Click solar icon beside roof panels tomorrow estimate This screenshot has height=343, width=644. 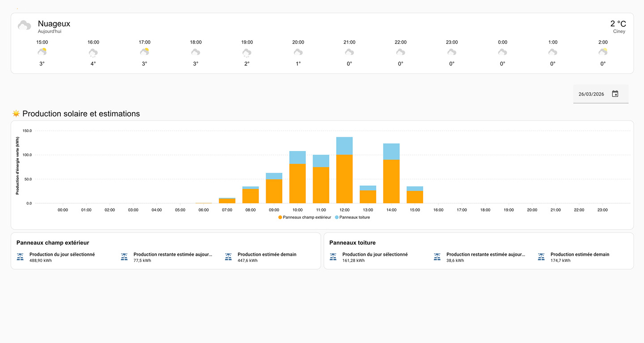coord(541,257)
